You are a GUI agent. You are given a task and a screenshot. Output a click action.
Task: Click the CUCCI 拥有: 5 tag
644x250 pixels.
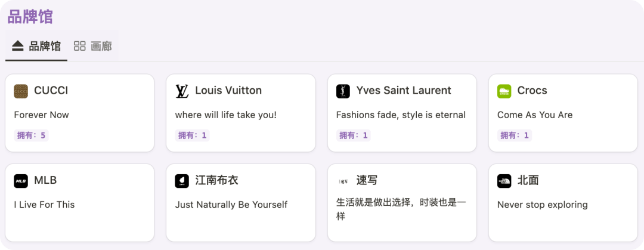point(32,135)
